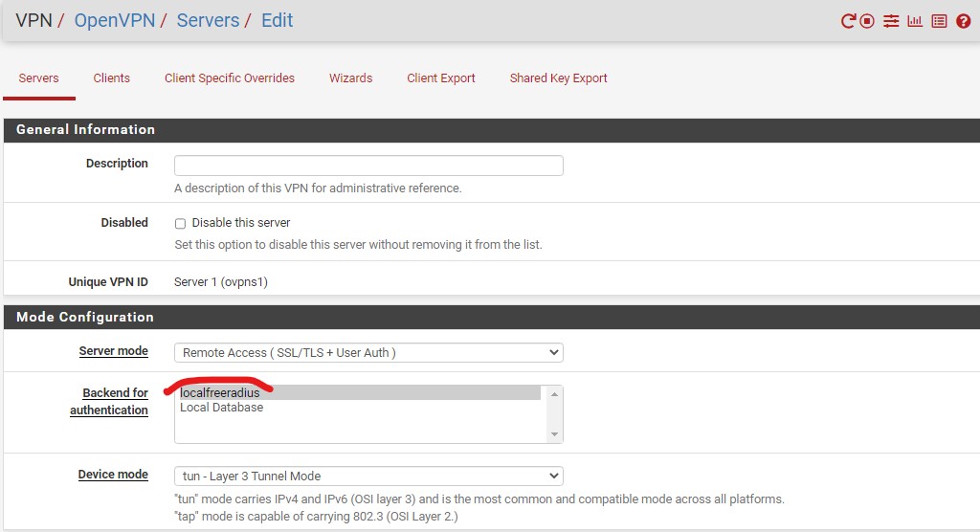Open the Wizards tab
980x532 pixels.
point(350,78)
